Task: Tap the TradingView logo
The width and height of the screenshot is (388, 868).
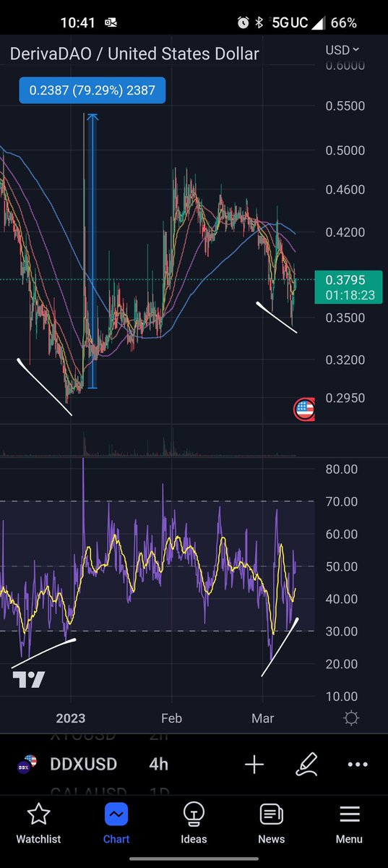Action: [x=28, y=679]
